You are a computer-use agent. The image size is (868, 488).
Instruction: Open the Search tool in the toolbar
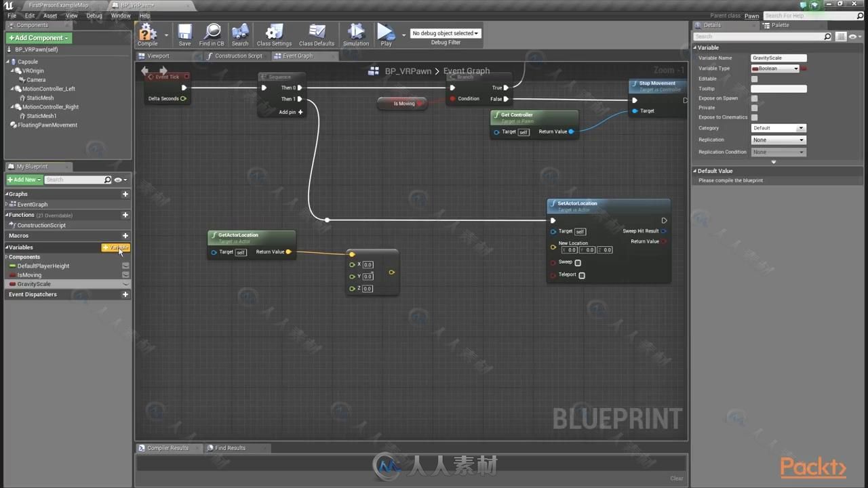pyautogui.click(x=240, y=35)
